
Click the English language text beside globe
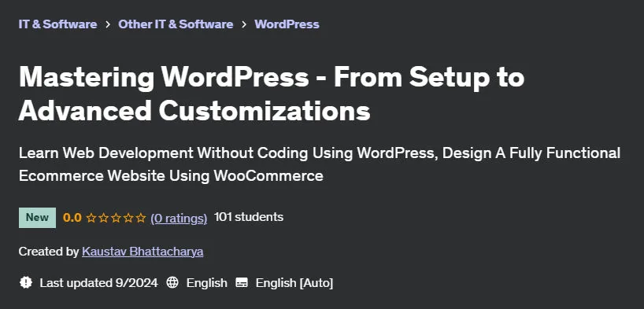[x=206, y=283]
